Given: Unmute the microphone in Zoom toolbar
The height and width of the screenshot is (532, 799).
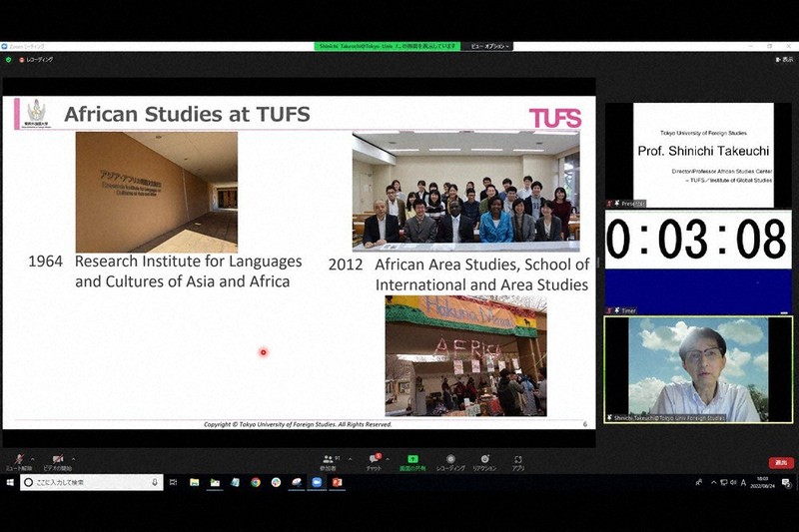Looking at the screenshot, I should pyautogui.click(x=19, y=462).
